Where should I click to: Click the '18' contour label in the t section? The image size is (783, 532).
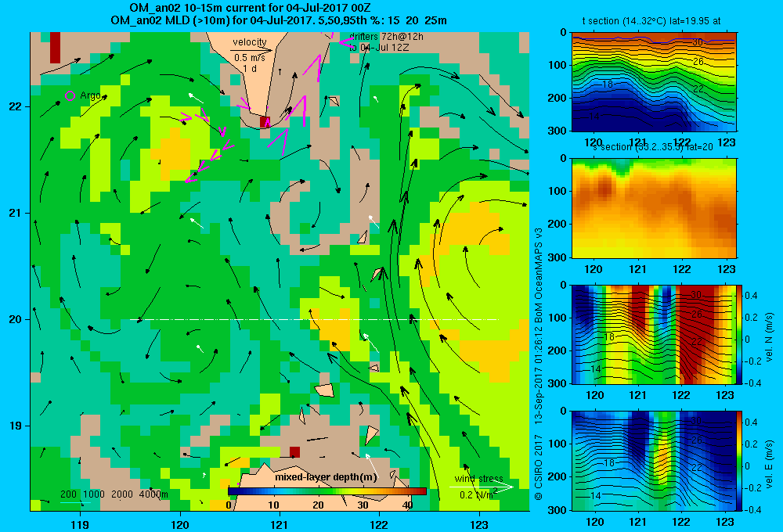608,84
